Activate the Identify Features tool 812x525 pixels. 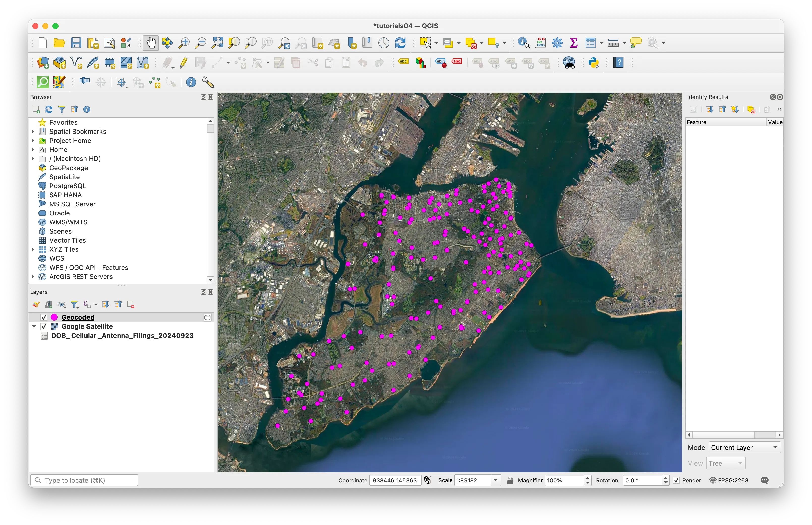point(522,43)
